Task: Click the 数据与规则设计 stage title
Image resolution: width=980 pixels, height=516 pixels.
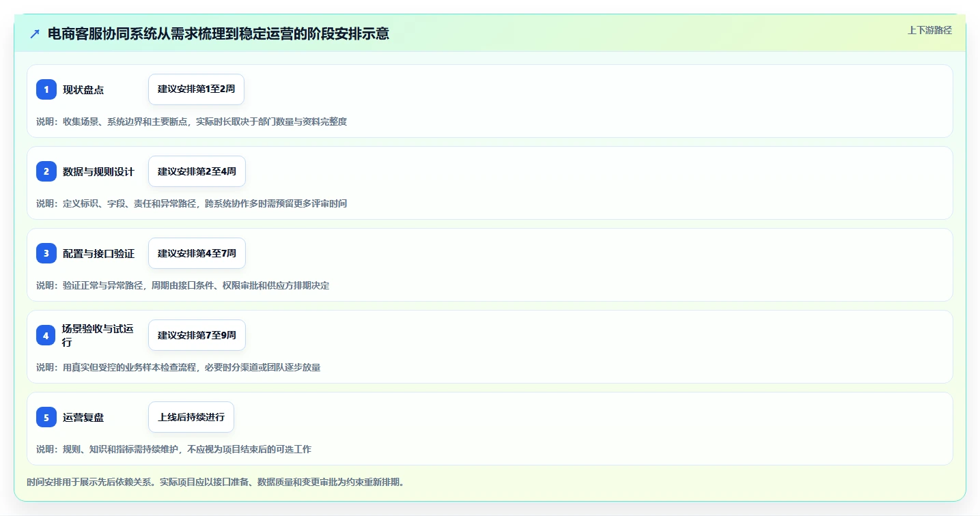Action: pyautogui.click(x=98, y=171)
